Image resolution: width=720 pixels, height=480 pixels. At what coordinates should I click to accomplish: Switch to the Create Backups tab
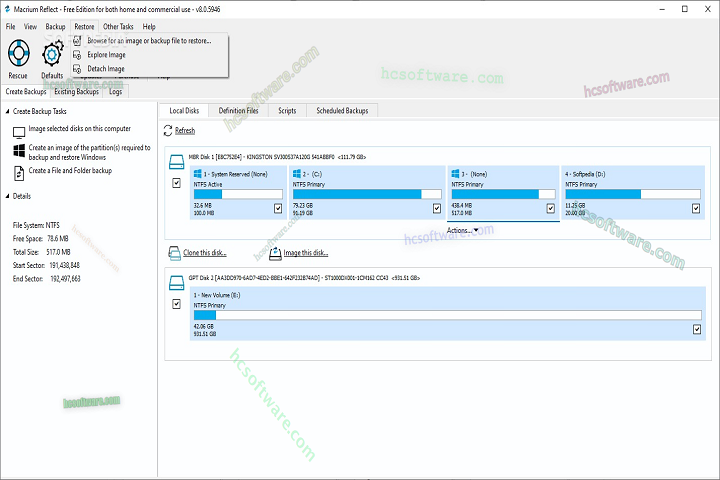26,91
